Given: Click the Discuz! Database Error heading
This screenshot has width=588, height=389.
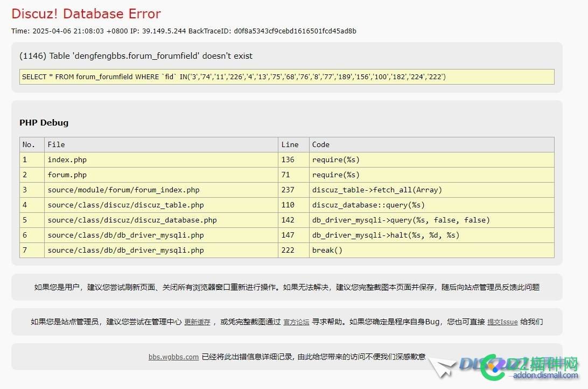Looking at the screenshot, I should point(86,14).
